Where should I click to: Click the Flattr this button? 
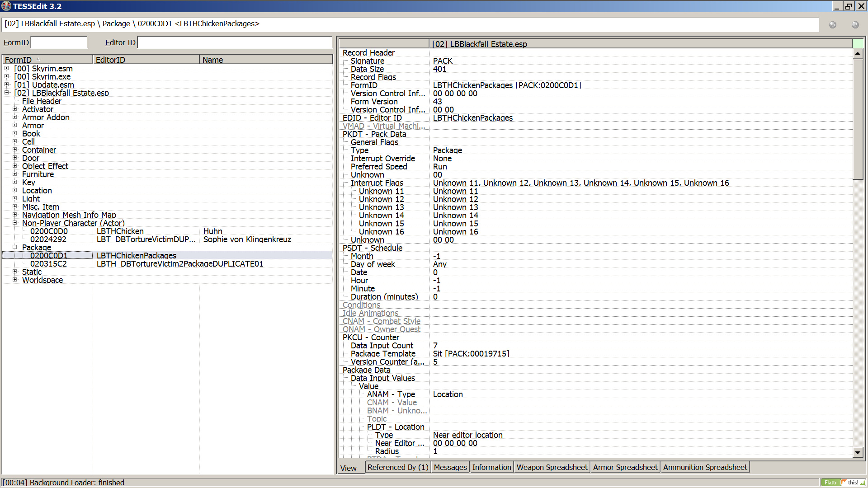(x=843, y=482)
